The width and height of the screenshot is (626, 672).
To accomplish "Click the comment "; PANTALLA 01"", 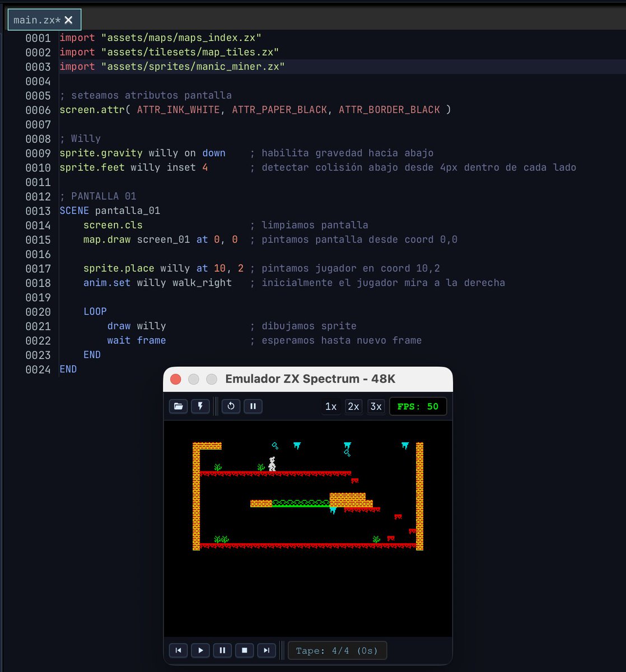I will pos(98,197).
